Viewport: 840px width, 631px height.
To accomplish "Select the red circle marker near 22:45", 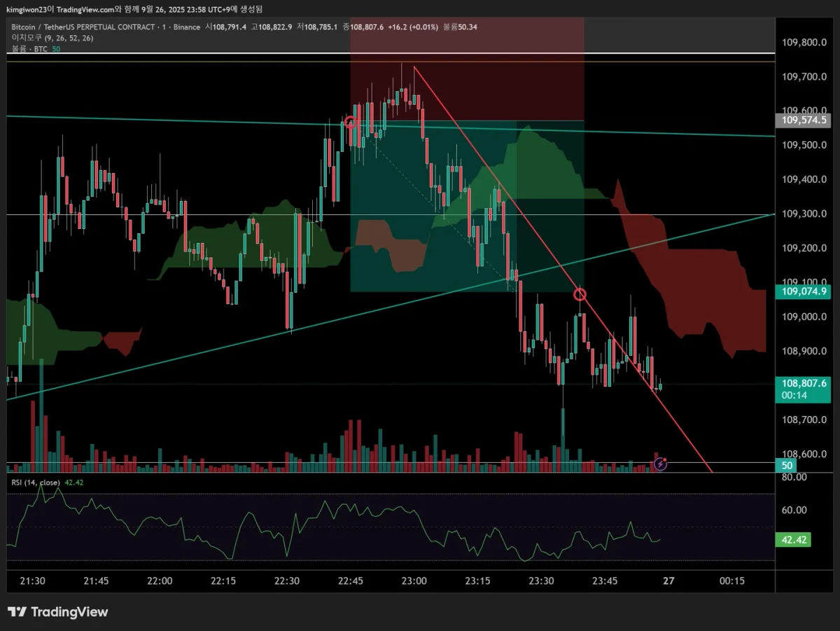I will pyautogui.click(x=351, y=123).
